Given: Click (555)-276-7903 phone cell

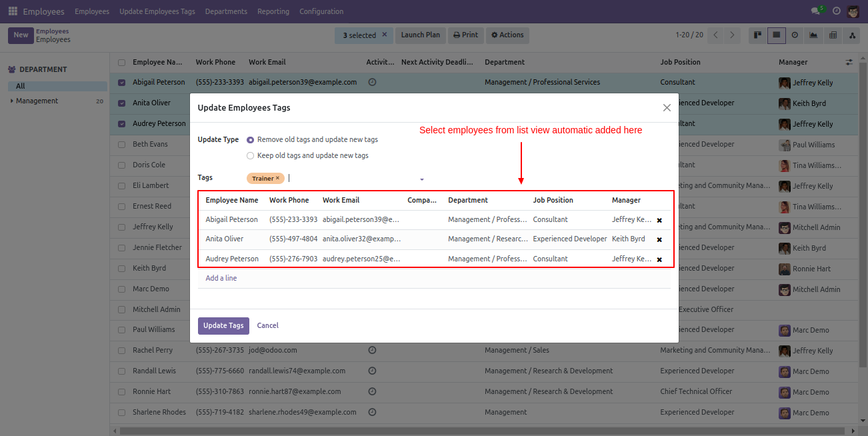Looking at the screenshot, I should [293, 259].
